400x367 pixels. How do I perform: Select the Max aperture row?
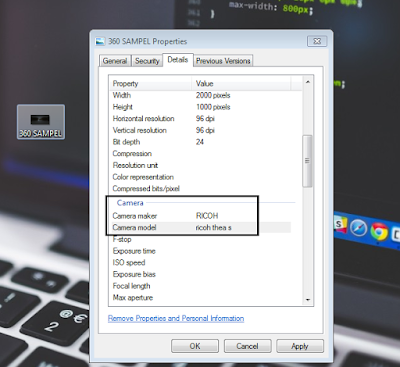coord(200,298)
